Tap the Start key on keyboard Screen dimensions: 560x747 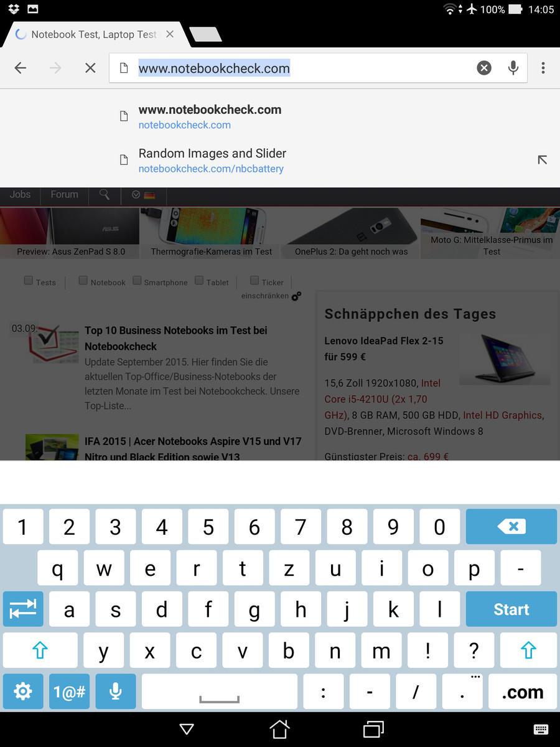pos(511,609)
